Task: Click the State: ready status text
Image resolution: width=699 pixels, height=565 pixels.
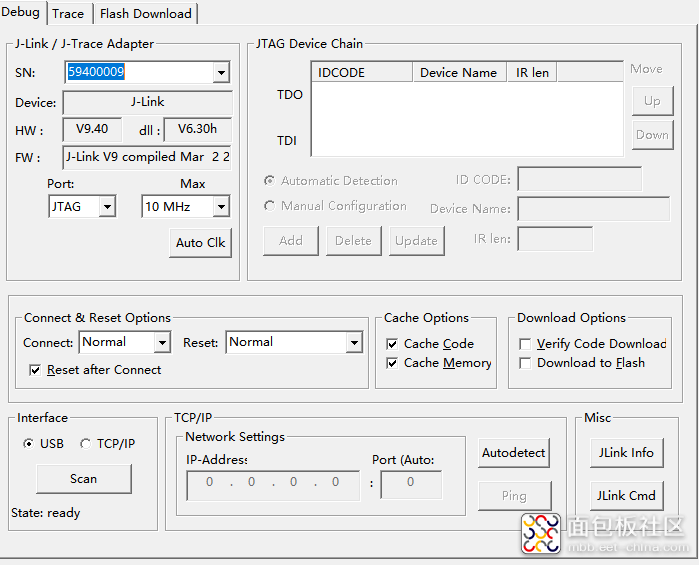Action: pos(45,513)
